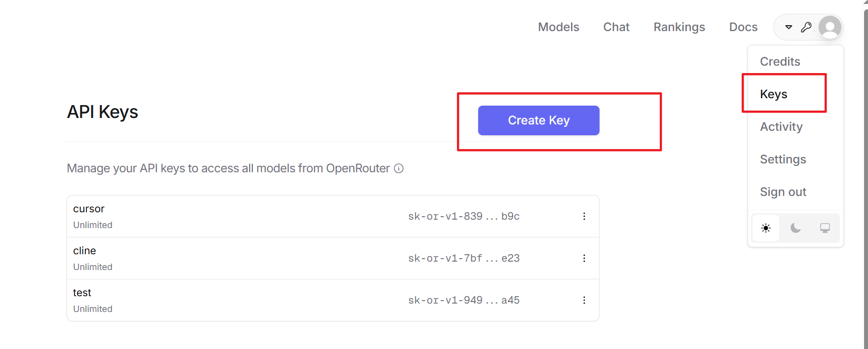Image resolution: width=868 pixels, height=349 pixels.
Task: Switch to light theme sun icon
Action: coord(766,228)
